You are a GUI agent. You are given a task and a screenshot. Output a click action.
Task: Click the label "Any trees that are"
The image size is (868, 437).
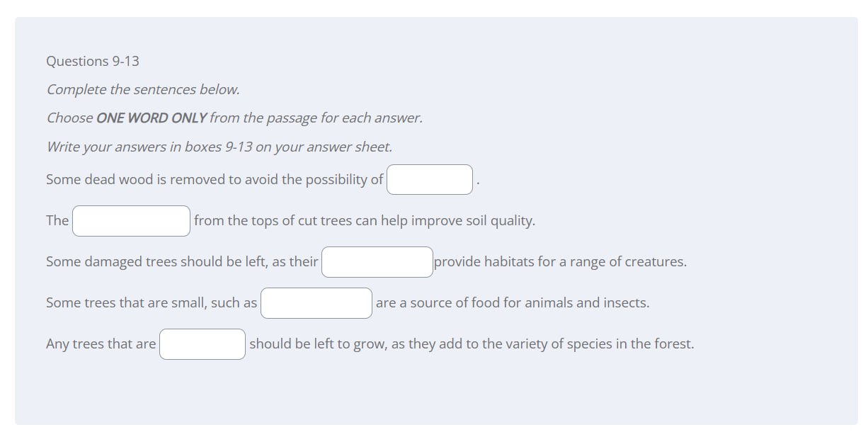(x=101, y=344)
